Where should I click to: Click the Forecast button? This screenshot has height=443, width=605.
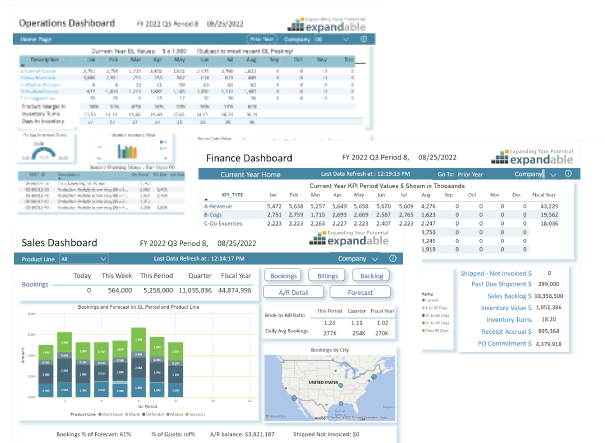(357, 292)
